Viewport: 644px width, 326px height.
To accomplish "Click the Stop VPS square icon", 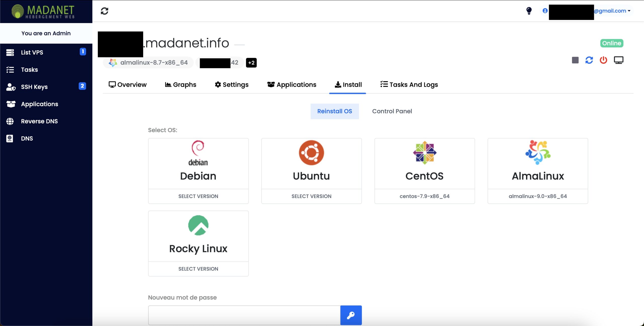I will coord(575,60).
